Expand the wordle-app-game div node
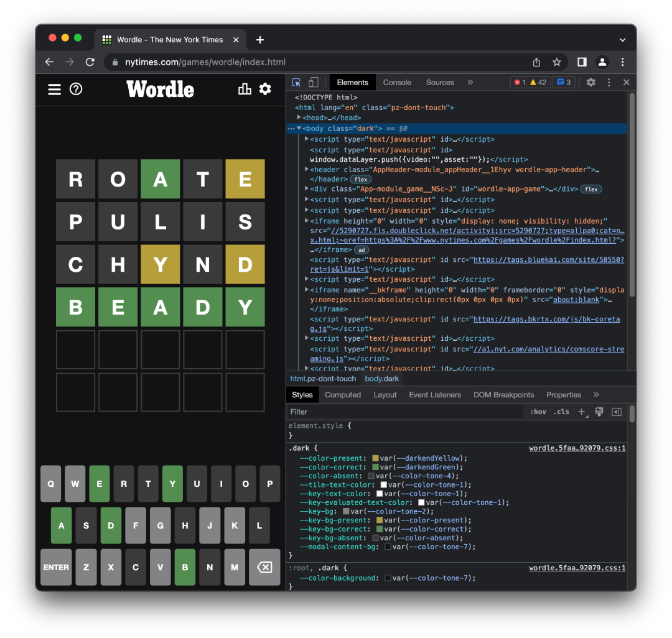This screenshot has height=638, width=672. pos(306,188)
